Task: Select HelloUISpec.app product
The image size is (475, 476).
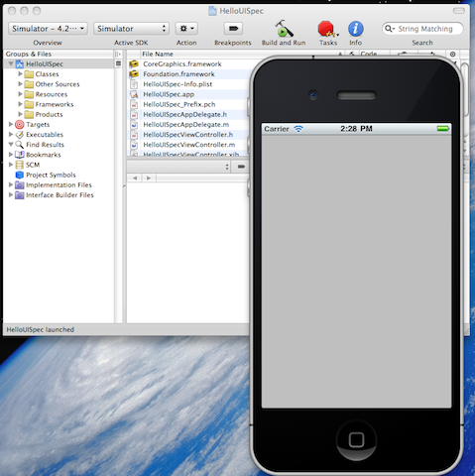Action: coord(169,94)
